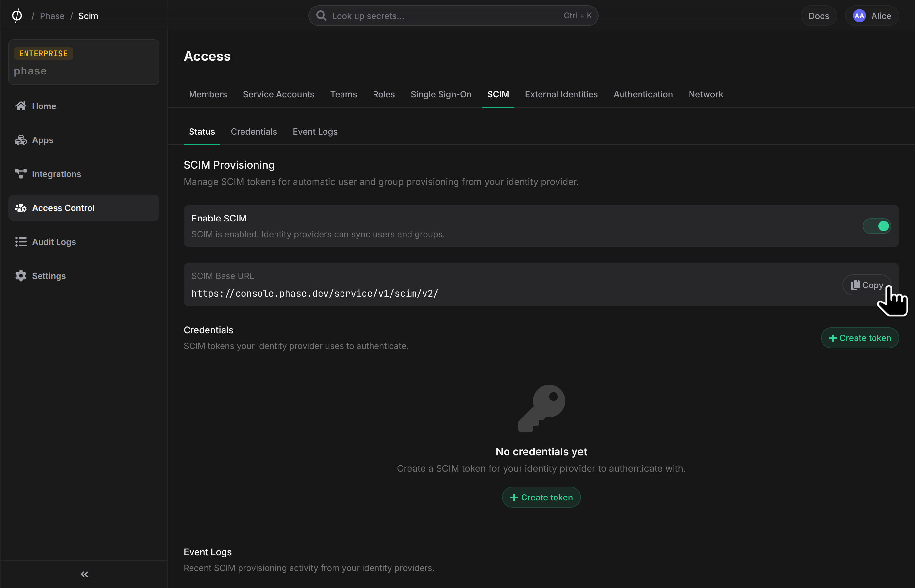Click the Alice avatar icon
Screen dimensions: 915x588
click(859, 16)
